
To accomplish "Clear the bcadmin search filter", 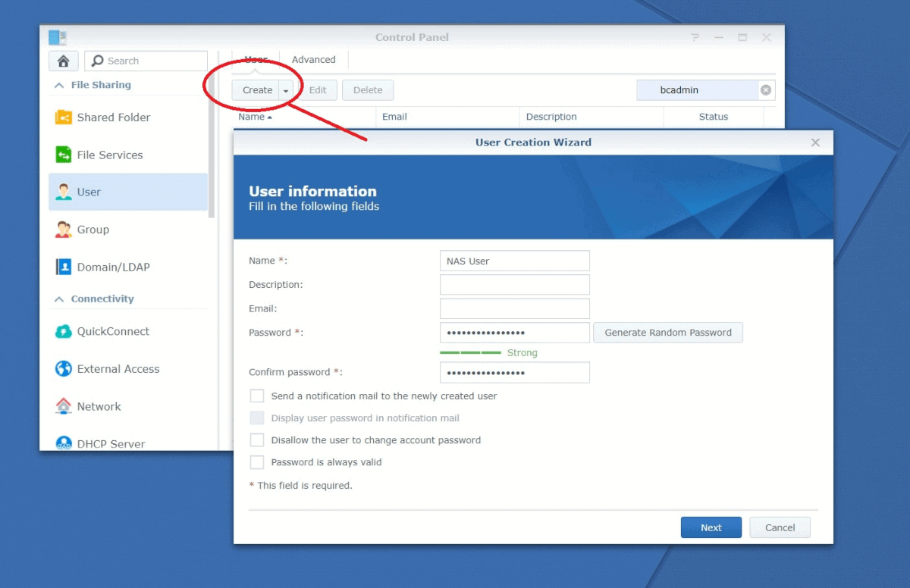I will point(766,90).
